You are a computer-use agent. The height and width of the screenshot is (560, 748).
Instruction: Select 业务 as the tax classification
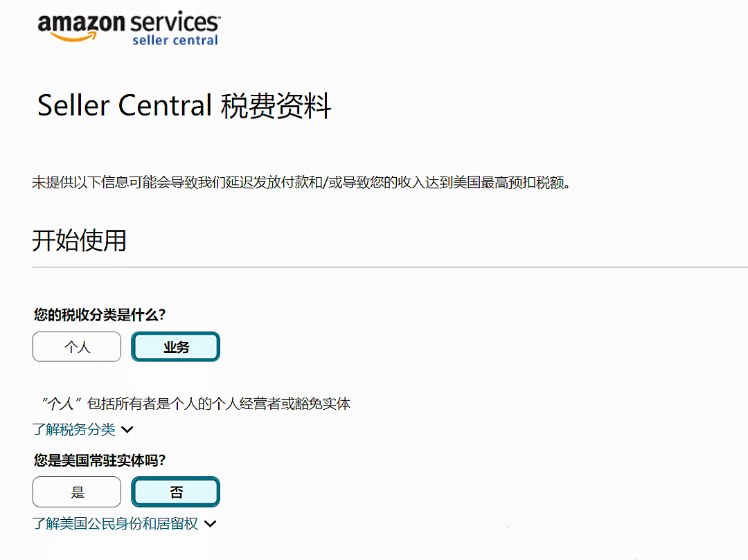pos(176,347)
